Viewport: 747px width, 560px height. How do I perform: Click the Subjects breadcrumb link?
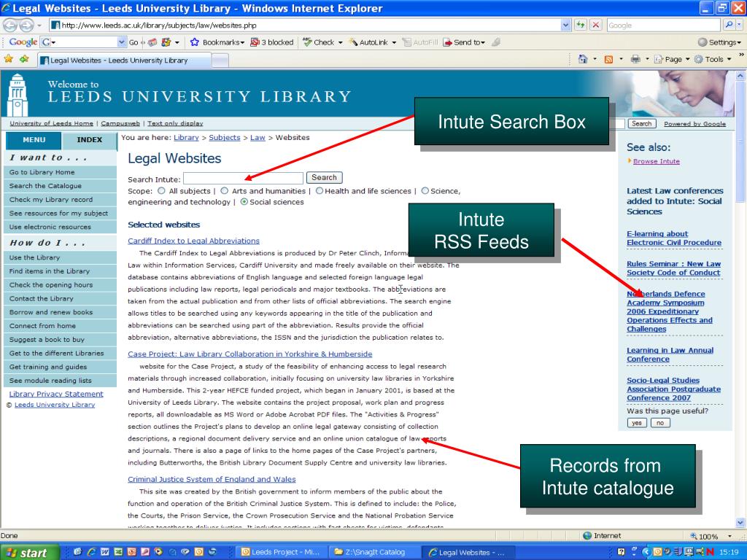(x=225, y=138)
